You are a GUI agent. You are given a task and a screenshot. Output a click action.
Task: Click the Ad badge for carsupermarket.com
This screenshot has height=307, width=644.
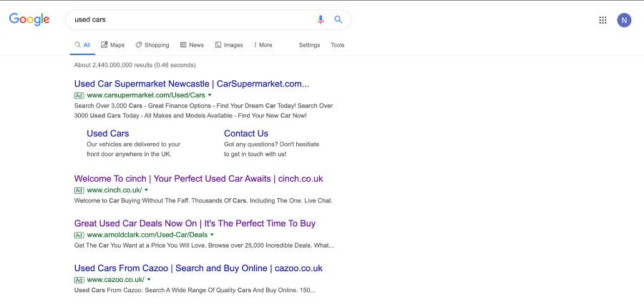point(79,95)
